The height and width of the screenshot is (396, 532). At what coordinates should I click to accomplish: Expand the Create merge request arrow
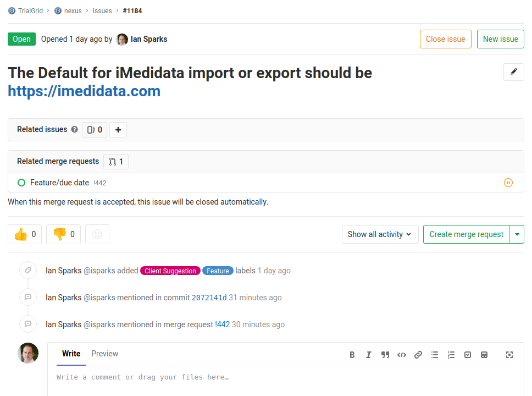(517, 234)
